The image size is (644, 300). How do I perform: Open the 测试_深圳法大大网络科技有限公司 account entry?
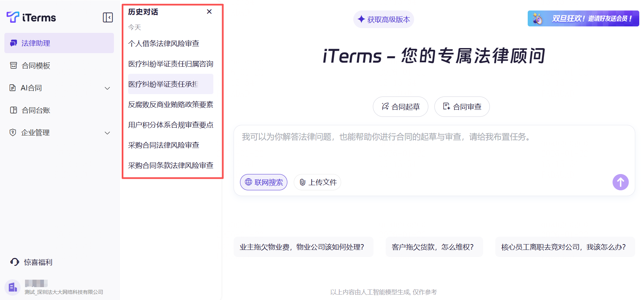tap(64, 292)
